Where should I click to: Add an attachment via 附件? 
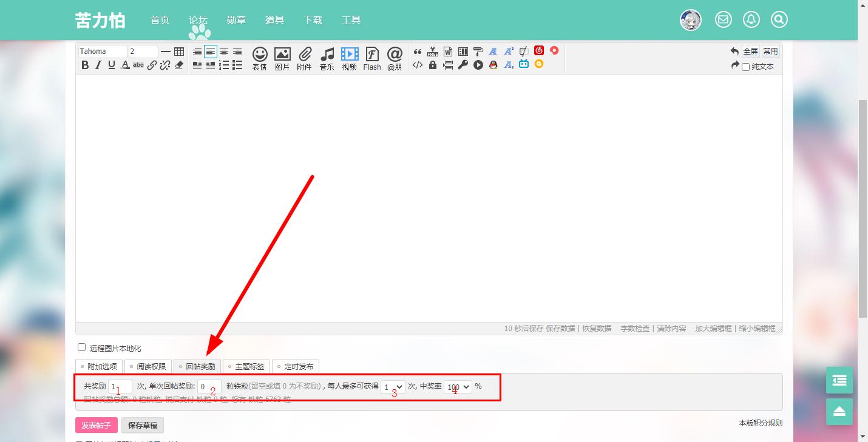coord(305,59)
